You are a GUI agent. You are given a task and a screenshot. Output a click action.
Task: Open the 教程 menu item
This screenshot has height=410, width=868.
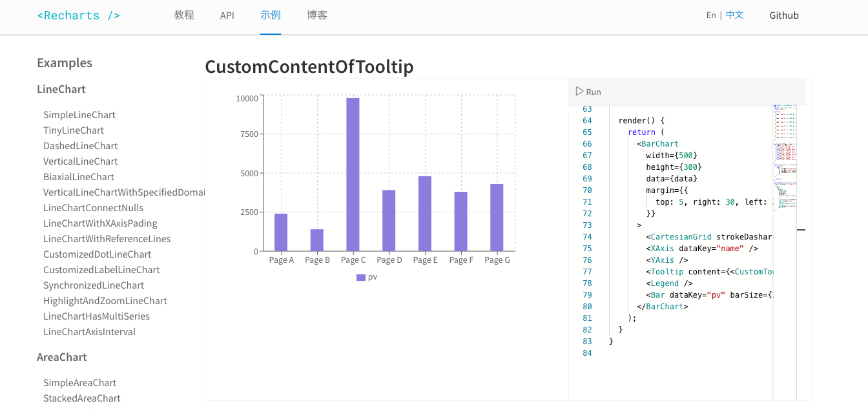pos(184,15)
